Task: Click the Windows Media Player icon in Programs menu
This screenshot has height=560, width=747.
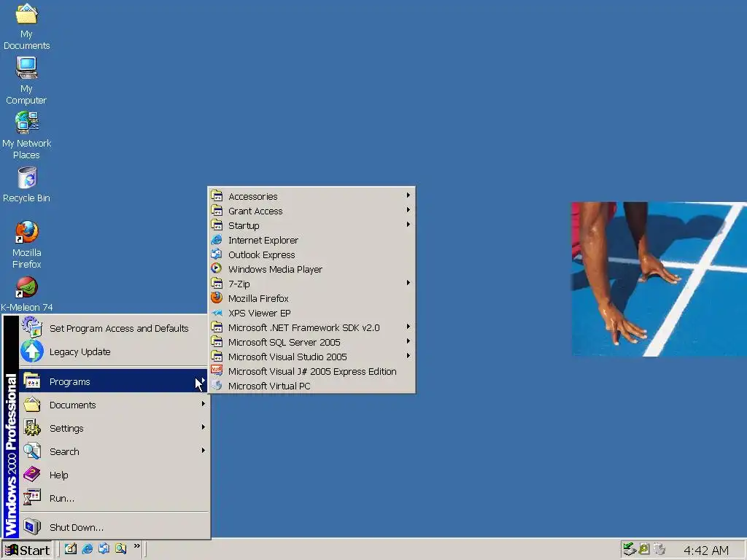Action: click(x=217, y=268)
